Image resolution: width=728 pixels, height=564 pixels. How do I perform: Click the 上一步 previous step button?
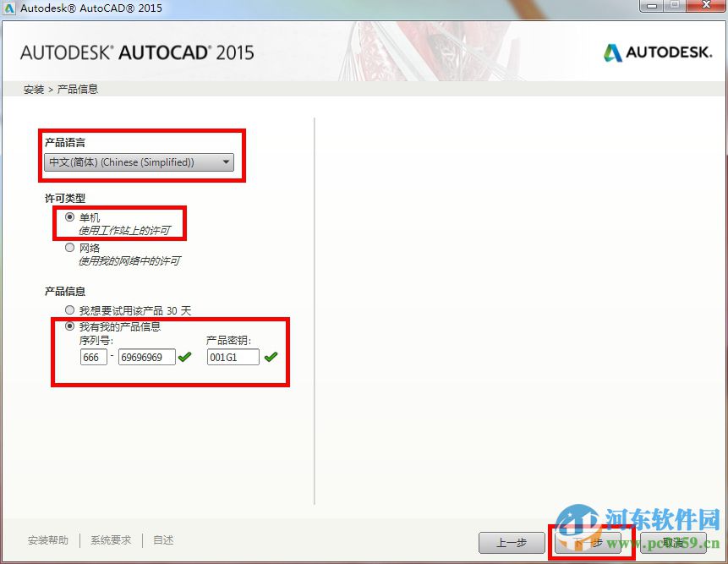pyautogui.click(x=512, y=544)
